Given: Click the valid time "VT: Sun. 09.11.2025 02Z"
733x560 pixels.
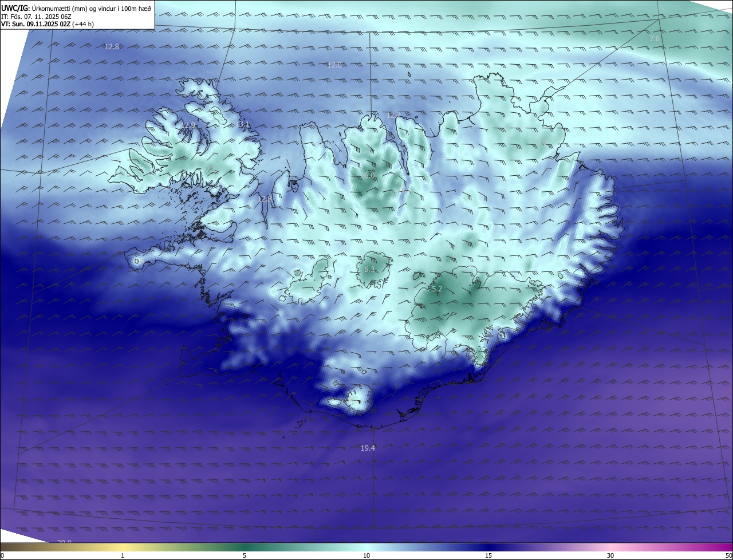Looking at the screenshot, I should [36, 24].
